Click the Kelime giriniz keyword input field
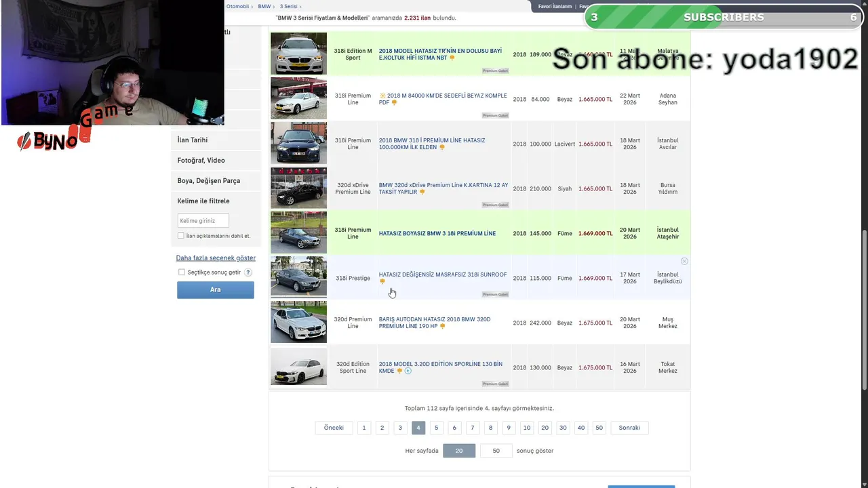Viewport: 868px width, 488px height. click(203, 220)
